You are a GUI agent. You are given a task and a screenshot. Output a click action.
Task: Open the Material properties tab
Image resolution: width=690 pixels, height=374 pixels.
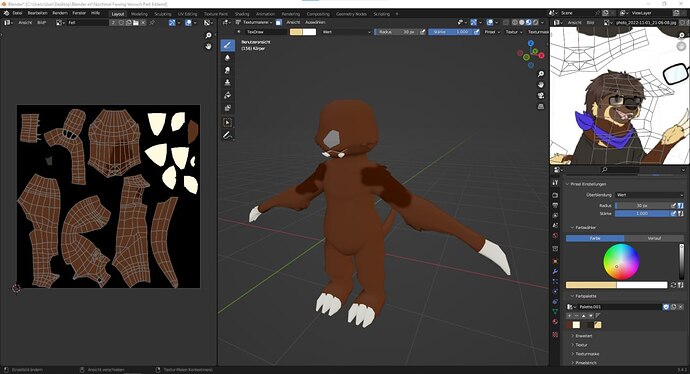[555, 322]
